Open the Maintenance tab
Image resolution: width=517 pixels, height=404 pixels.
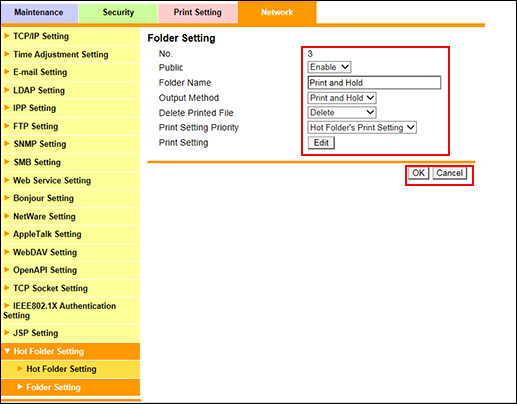tap(39, 12)
